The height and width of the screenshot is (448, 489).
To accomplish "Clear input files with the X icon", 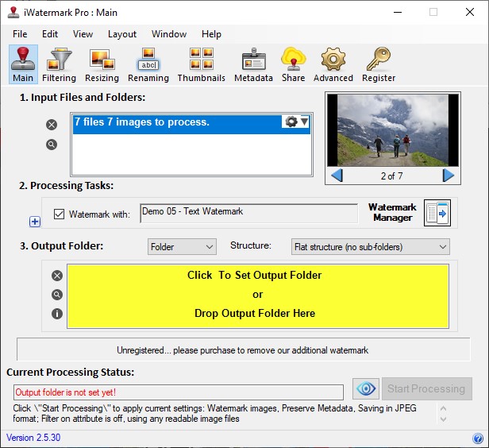I will (x=52, y=125).
